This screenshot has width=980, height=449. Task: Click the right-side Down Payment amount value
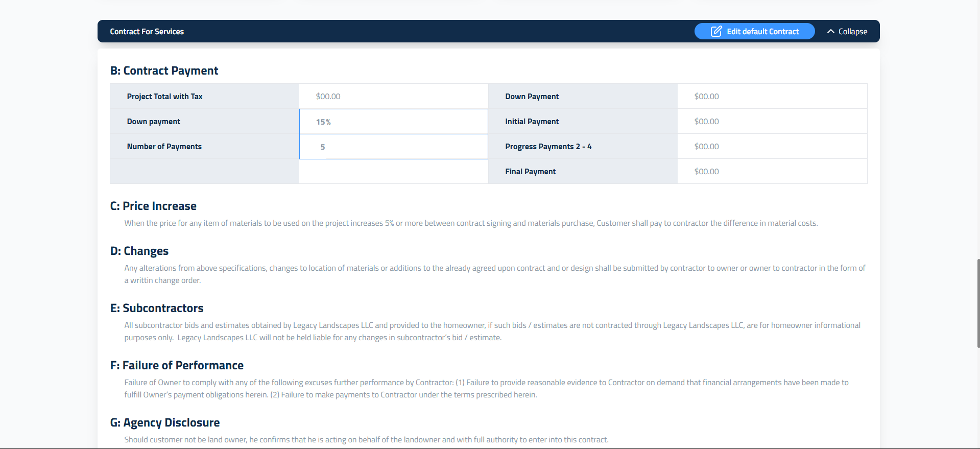(x=706, y=97)
